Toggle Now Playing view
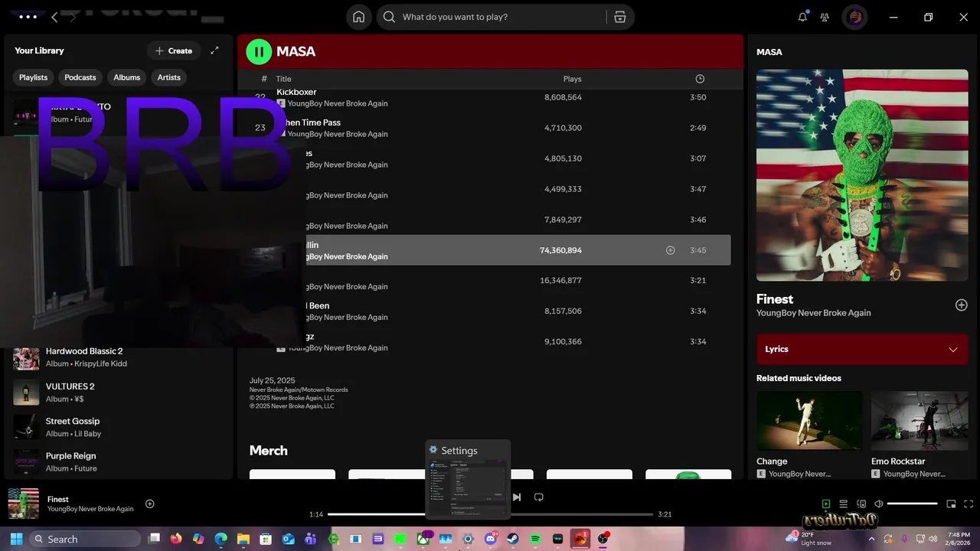 [x=825, y=504]
